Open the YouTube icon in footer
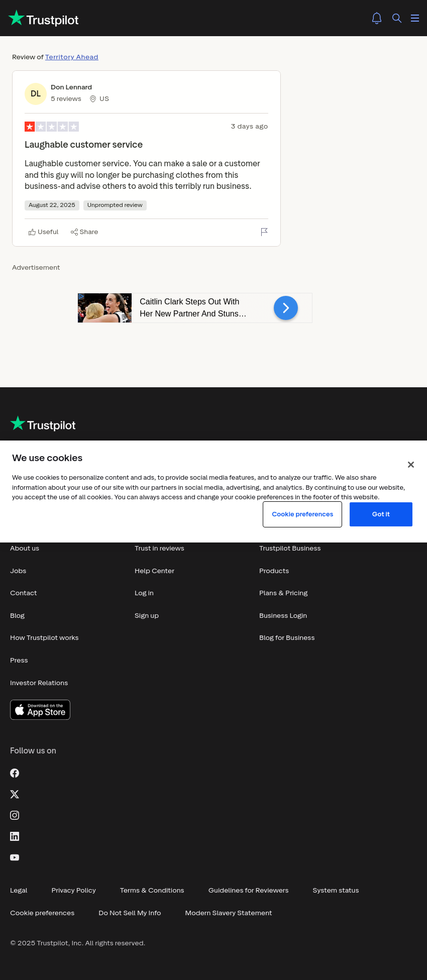Screen dimensions: 427x980 point(15,857)
